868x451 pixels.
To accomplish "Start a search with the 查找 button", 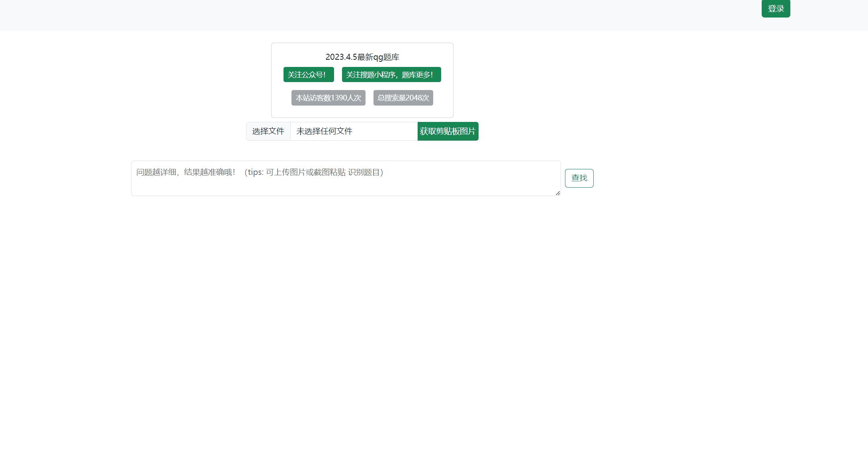I will [x=579, y=178].
